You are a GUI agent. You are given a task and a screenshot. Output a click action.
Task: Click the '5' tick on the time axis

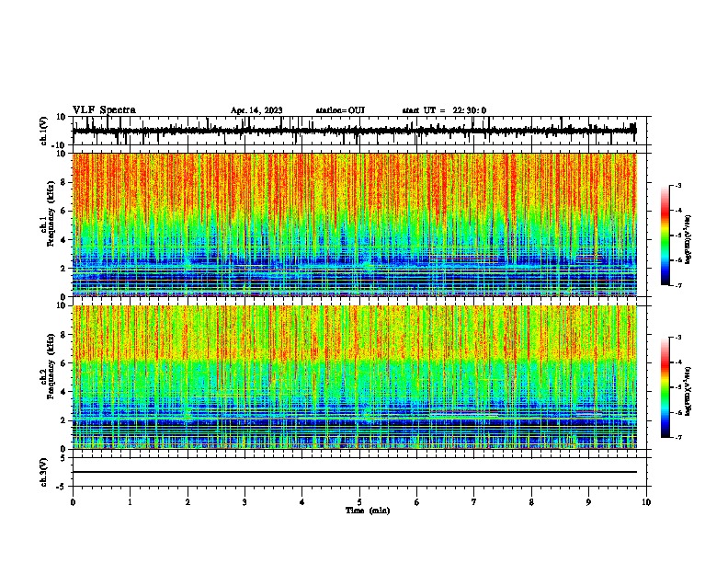coord(359,502)
